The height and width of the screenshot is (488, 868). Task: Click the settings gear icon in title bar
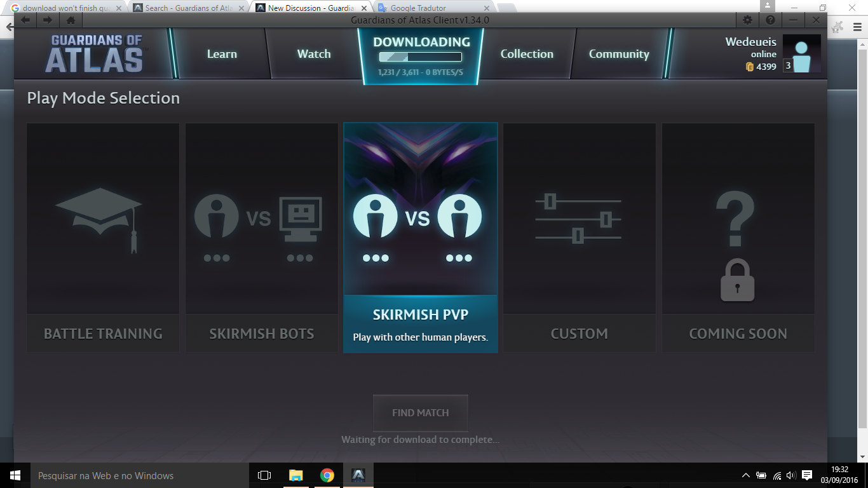748,20
